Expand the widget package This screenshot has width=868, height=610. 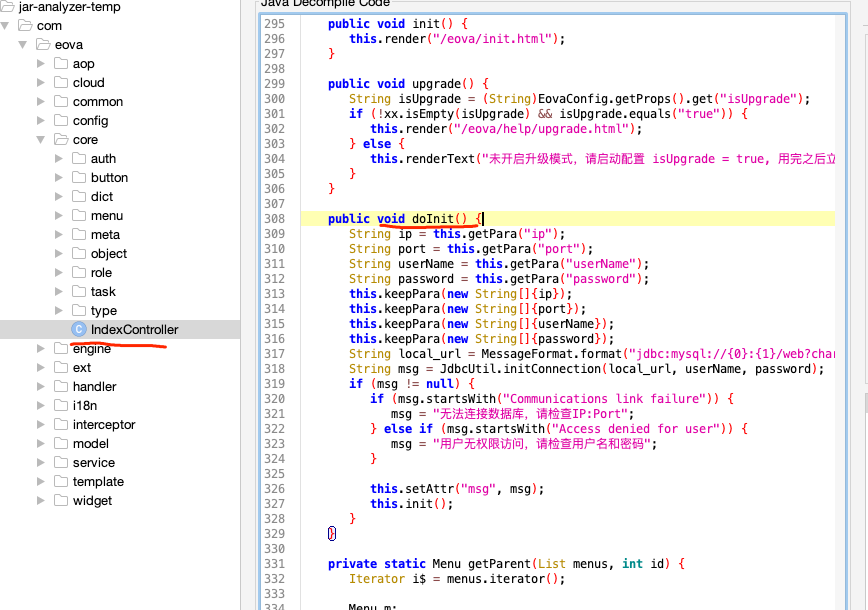[x=40, y=500]
